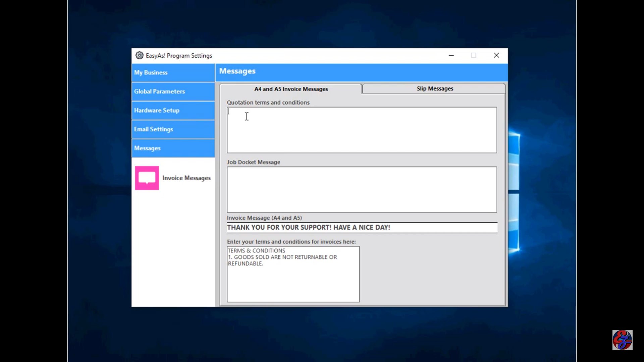The image size is (644, 362).
Task: Click the red-blue logo in the screen corner
Action: click(622, 340)
